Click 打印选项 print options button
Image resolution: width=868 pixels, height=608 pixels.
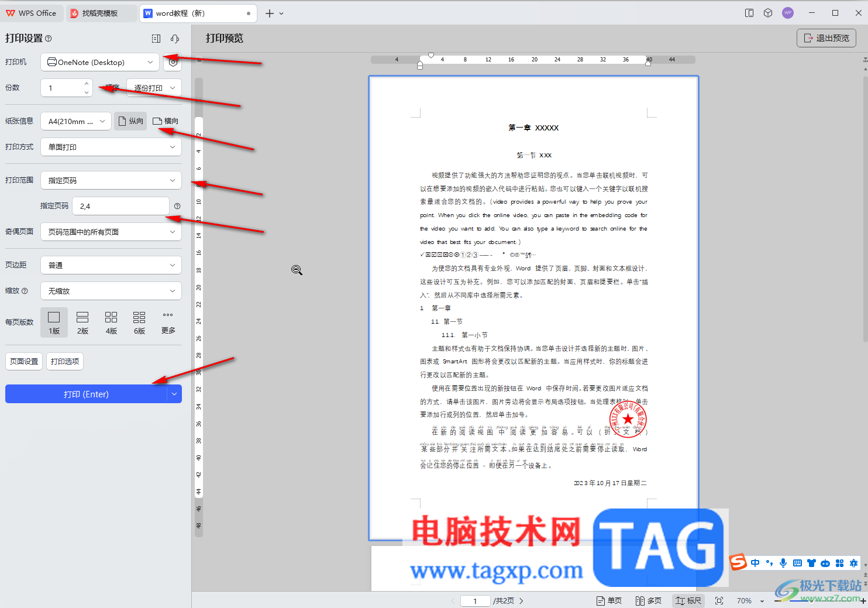point(65,361)
